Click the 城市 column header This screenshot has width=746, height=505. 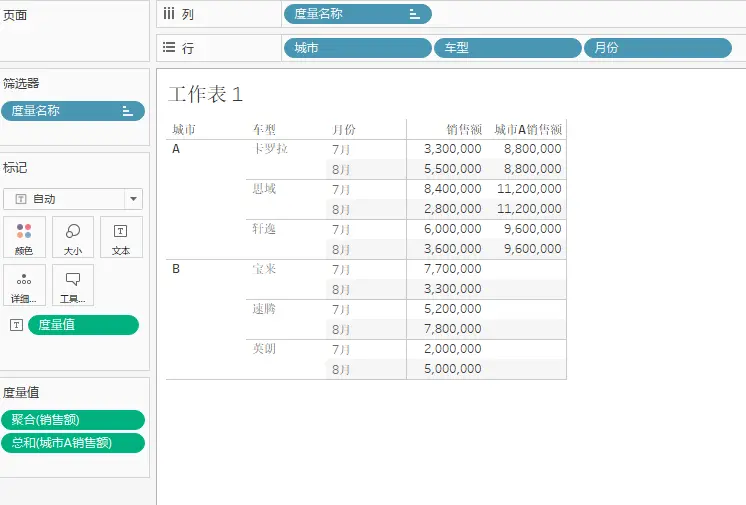[184, 129]
